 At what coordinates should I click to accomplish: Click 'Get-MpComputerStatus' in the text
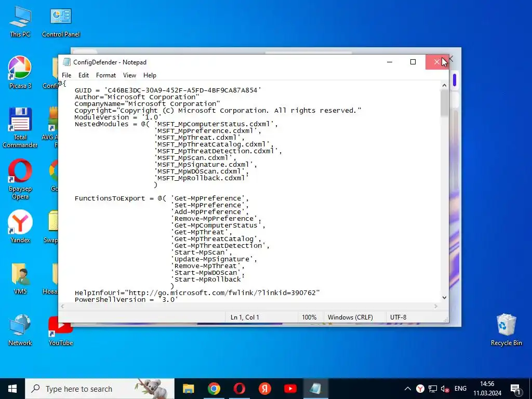pos(216,225)
